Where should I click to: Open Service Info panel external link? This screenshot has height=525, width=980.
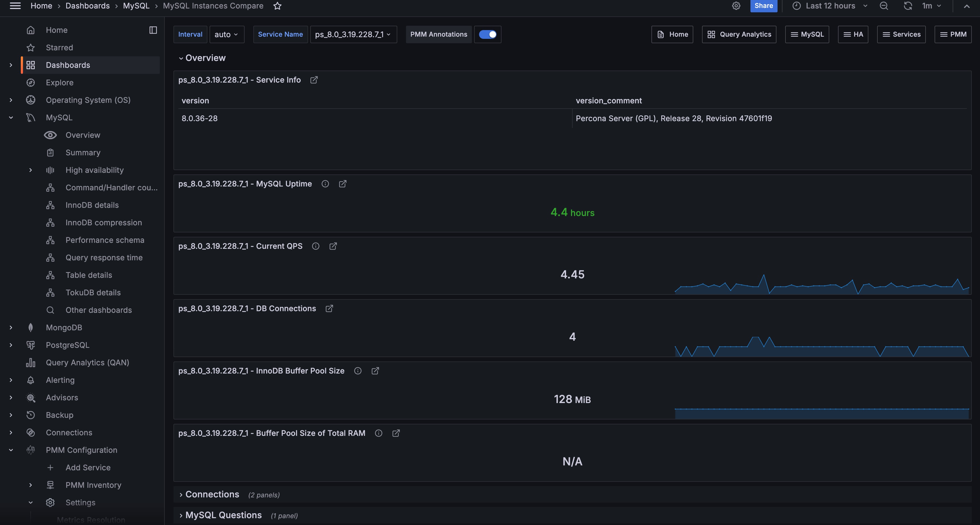click(x=314, y=80)
